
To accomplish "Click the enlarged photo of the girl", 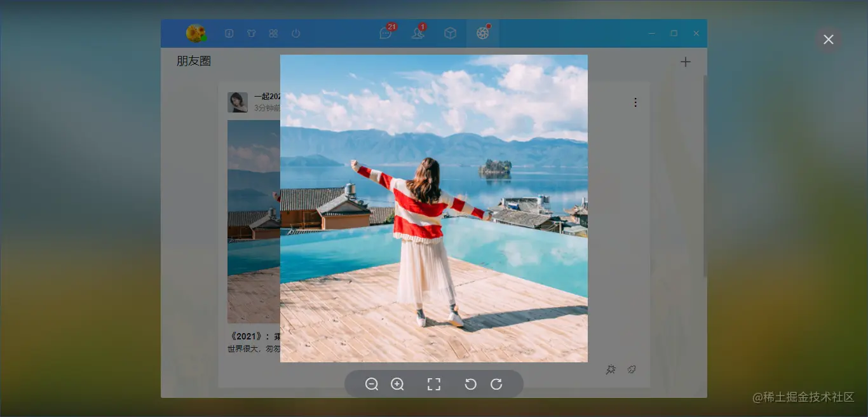I will pyautogui.click(x=434, y=208).
